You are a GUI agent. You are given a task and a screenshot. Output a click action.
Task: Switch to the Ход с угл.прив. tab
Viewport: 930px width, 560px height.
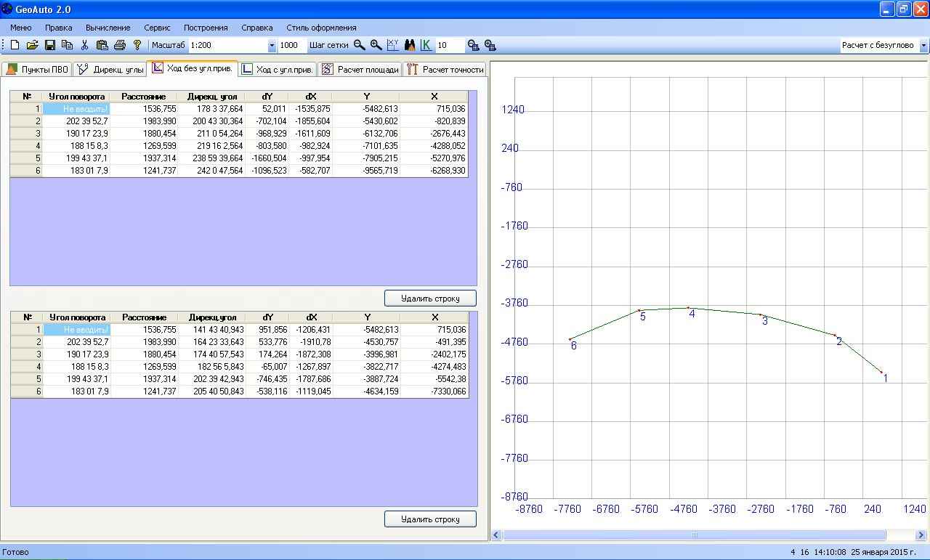click(277, 70)
